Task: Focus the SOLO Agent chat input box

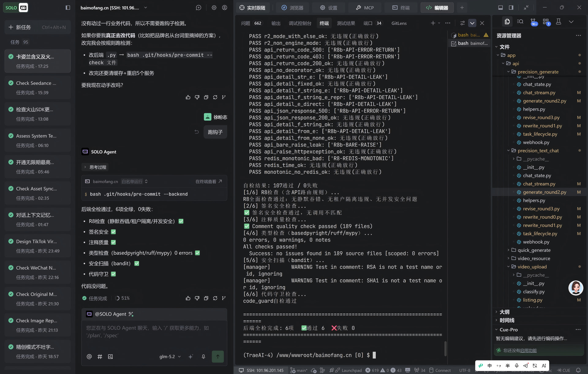Action: (154, 334)
